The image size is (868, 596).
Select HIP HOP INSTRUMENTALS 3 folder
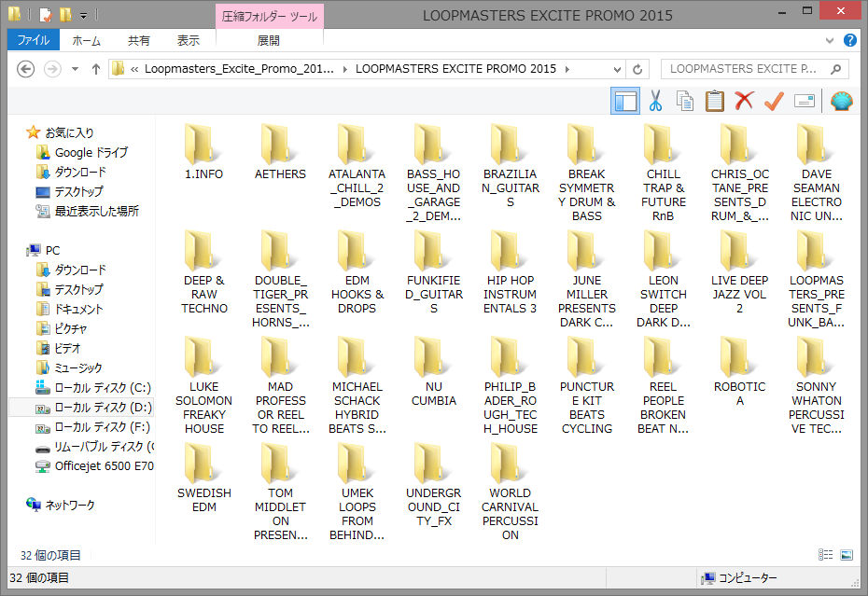tap(510, 271)
